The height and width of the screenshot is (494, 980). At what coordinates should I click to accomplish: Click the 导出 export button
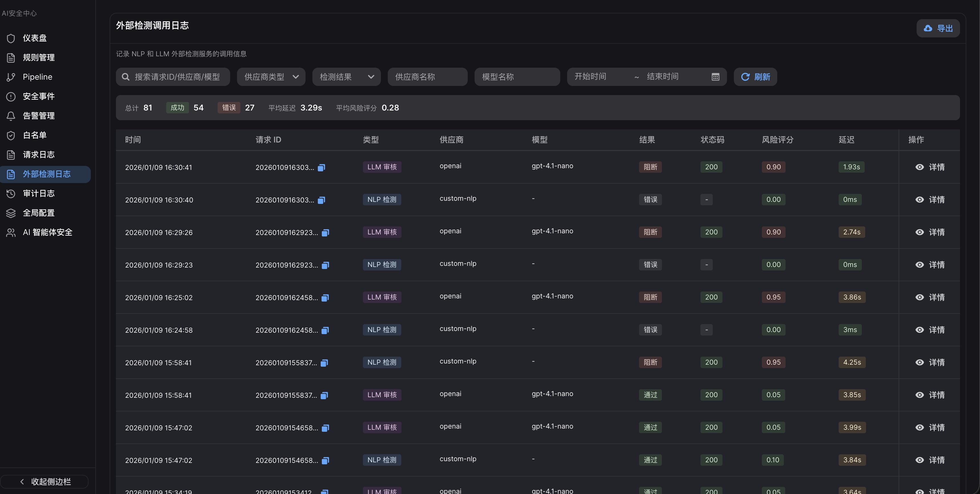[x=938, y=28]
